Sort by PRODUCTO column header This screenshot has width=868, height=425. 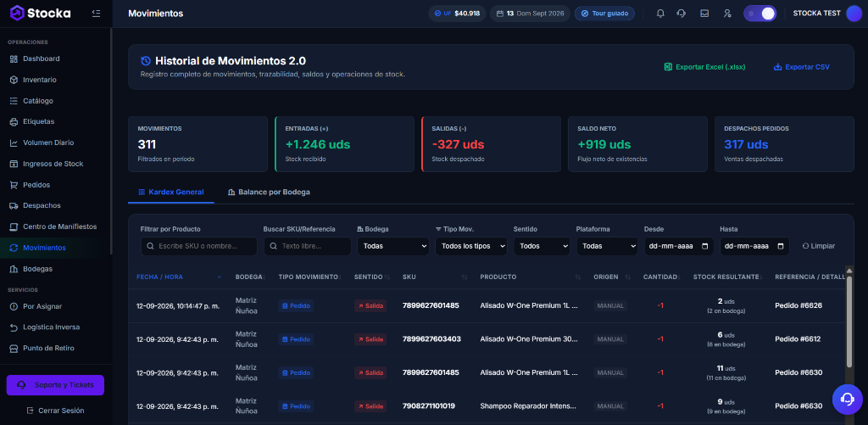click(x=531, y=277)
